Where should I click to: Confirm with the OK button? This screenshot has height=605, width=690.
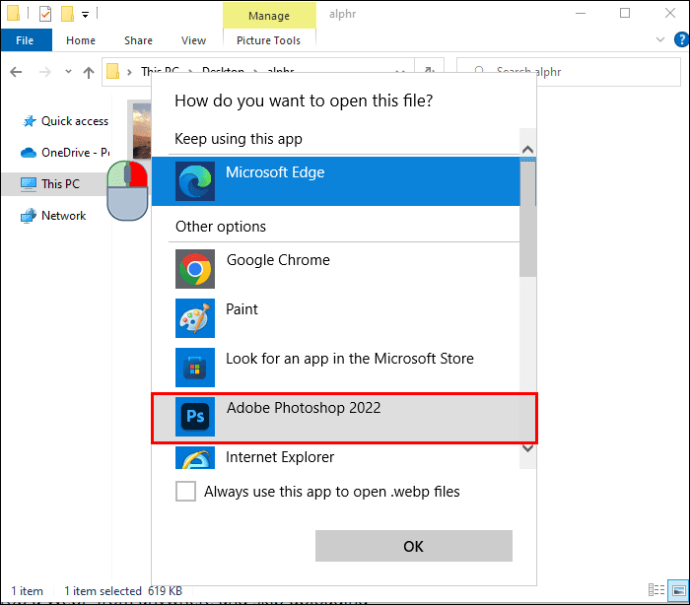coord(414,546)
